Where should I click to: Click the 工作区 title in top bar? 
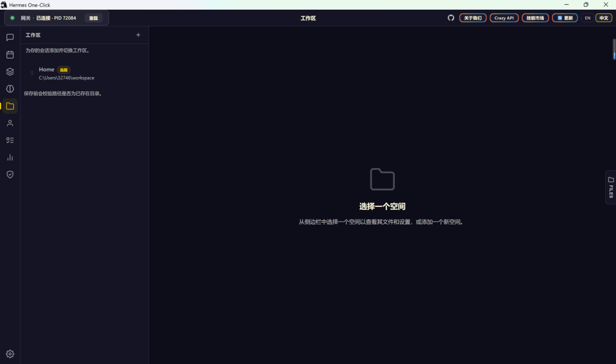click(x=308, y=18)
